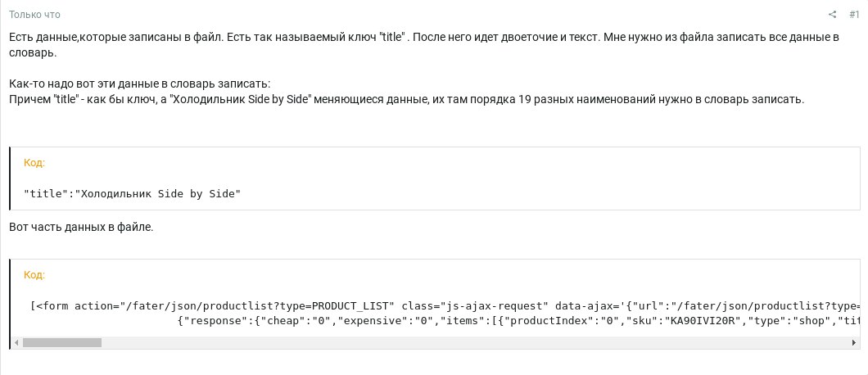Click the word "словарь." ending the first paragraph
The image size is (868, 375).
coord(33,54)
